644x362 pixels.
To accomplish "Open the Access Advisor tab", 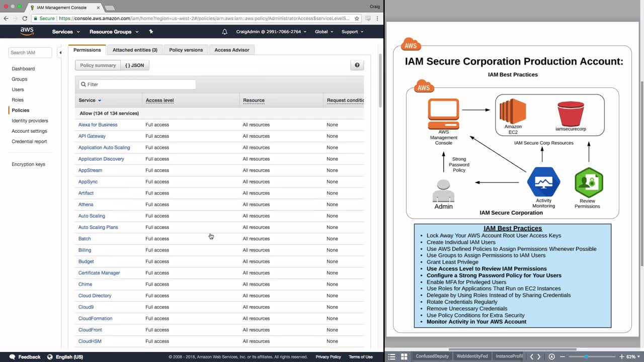I will 232,50.
